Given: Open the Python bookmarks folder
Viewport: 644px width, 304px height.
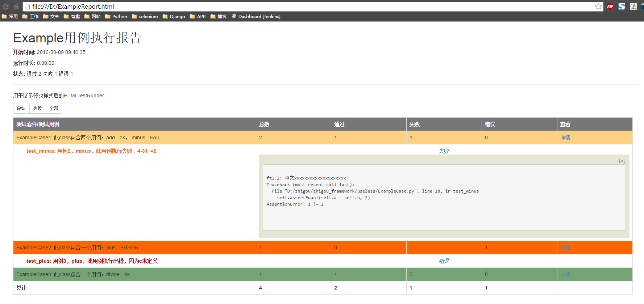Looking at the screenshot, I should [116, 16].
